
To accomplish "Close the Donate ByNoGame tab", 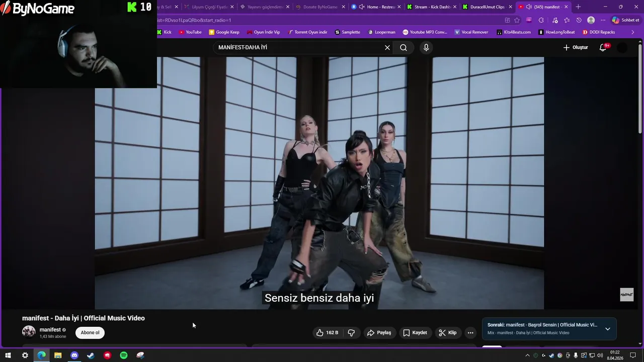I will point(344,7).
